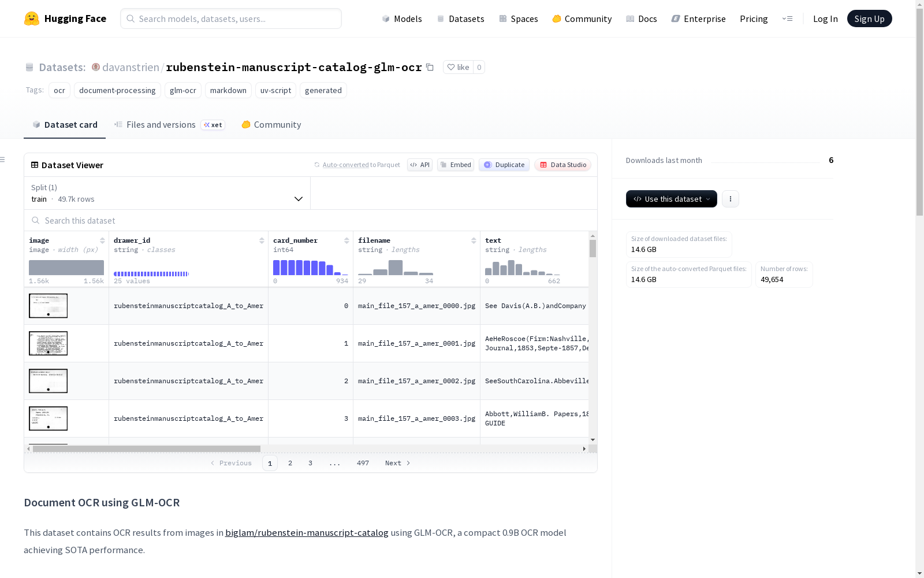This screenshot has width=924, height=578.
Task: Select the text cell starting 'See Davis(A.B.)andCompany'
Action: point(535,306)
